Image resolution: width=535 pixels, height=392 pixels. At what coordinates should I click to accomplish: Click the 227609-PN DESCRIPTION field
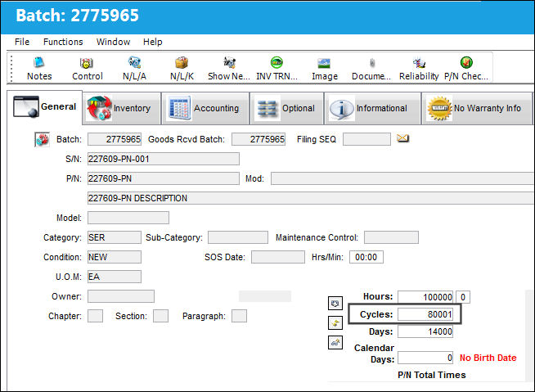pos(311,198)
